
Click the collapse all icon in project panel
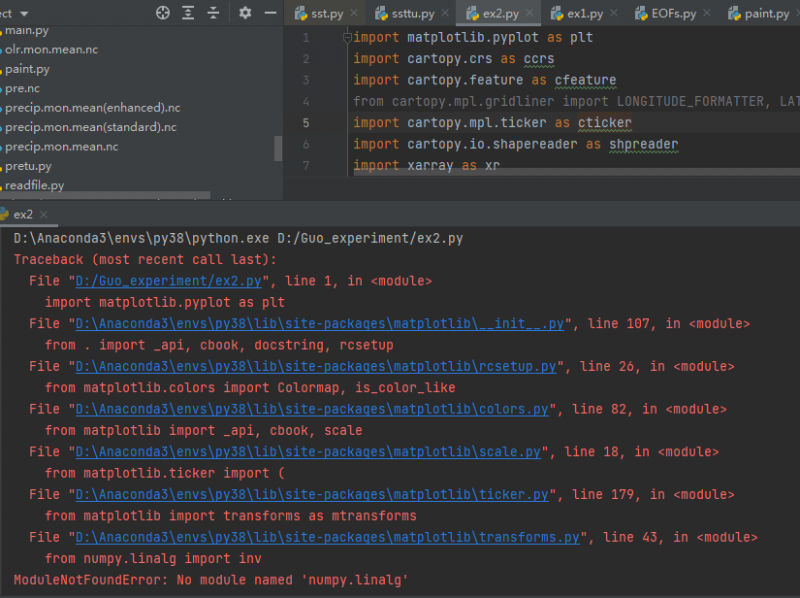click(214, 13)
